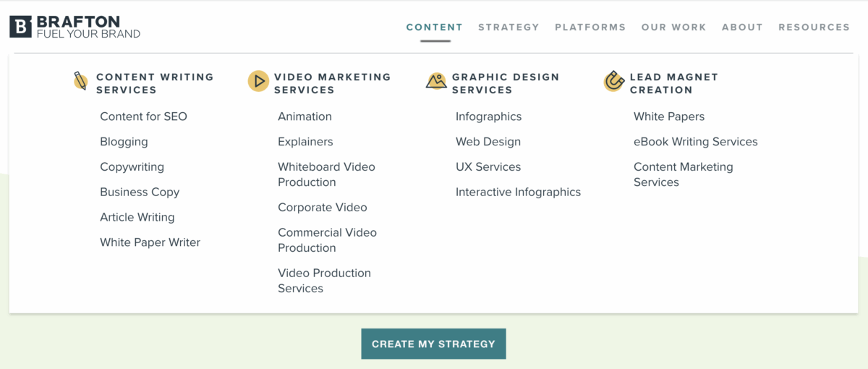
Task: Open the Lead Magnet Creation heading
Action: click(673, 83)
